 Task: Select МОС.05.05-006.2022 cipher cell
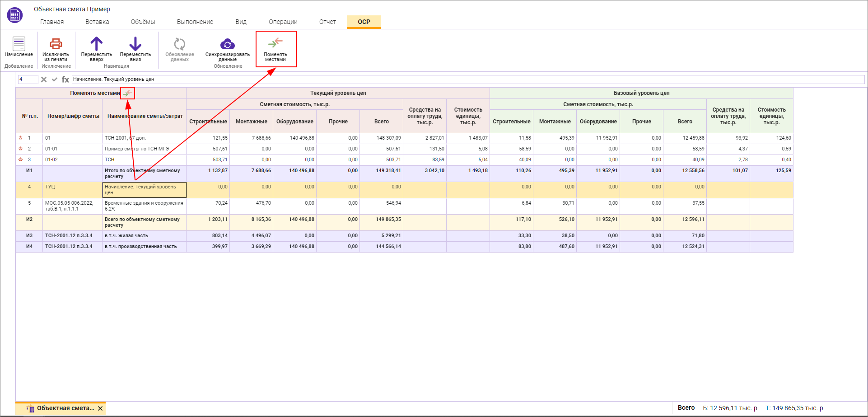coord(72,206)
